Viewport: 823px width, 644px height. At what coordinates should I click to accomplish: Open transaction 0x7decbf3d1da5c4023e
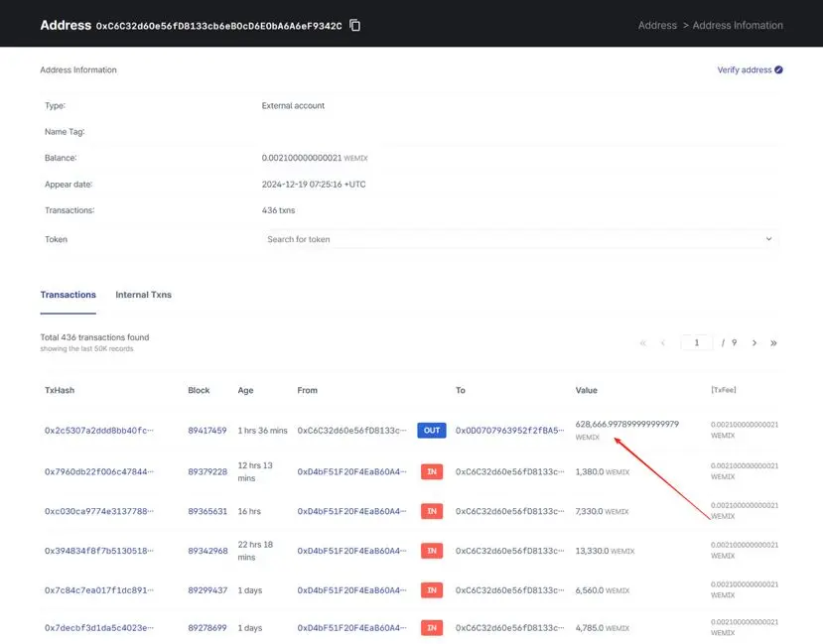pyautogui.click(x=99, y=628)
